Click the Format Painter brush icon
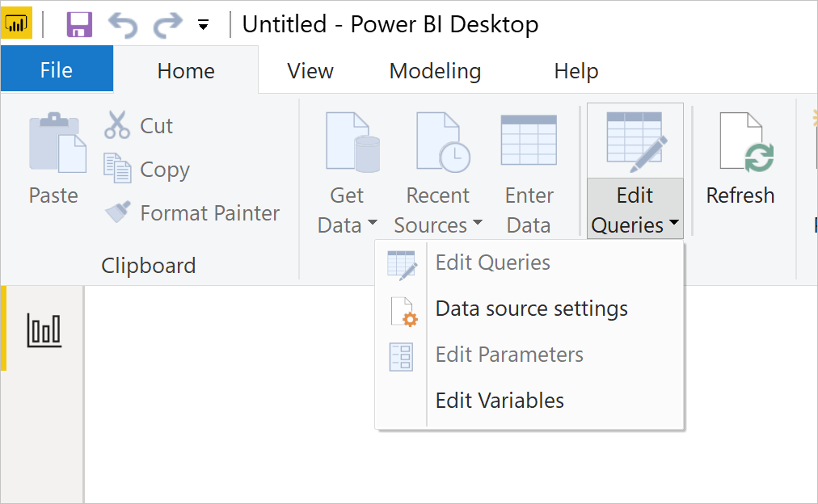The height and width of the screenshot is (504, 818). pos(118,212)
